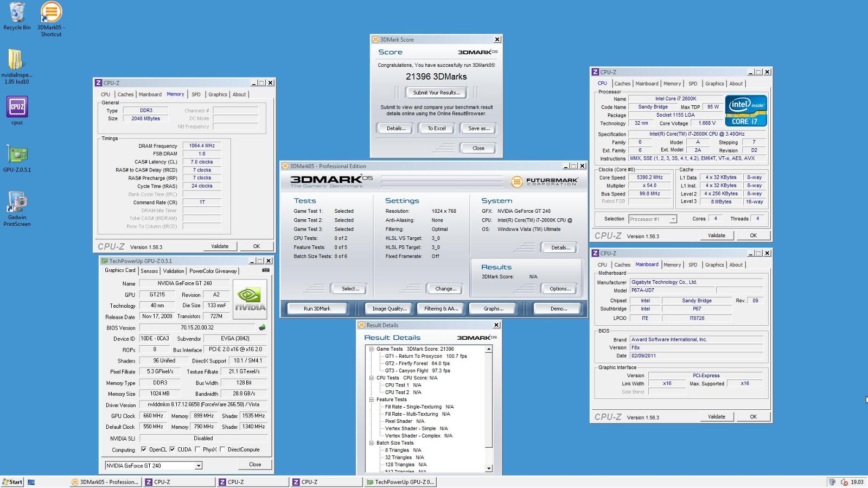
Task: Open Validation tab in GPU-Z
Action: pos(174,271)
